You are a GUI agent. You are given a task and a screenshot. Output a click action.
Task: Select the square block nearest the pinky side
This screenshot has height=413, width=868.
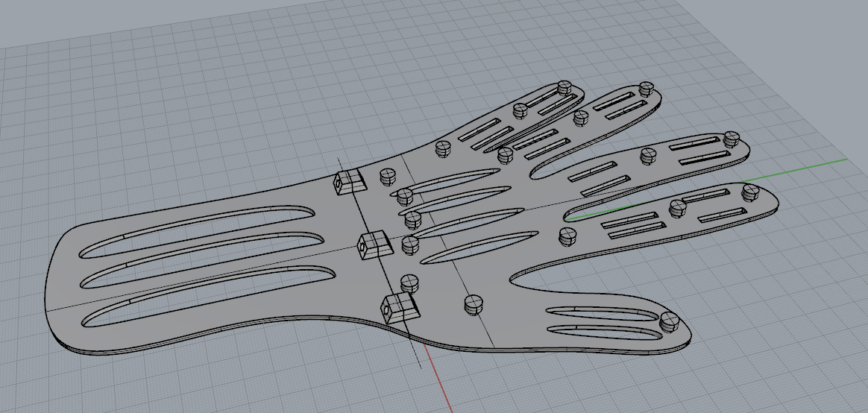point(350,182)
